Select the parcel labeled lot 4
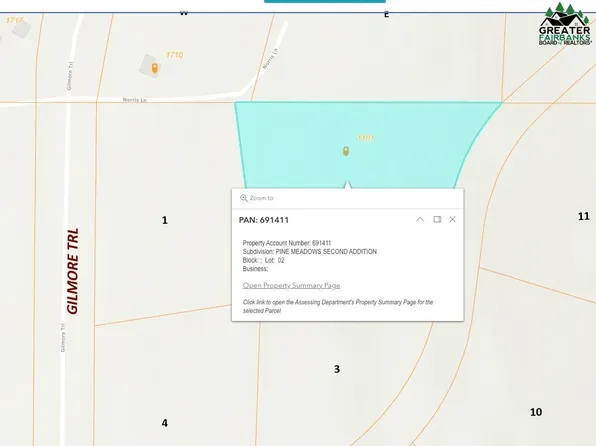 tap(165, 423)
